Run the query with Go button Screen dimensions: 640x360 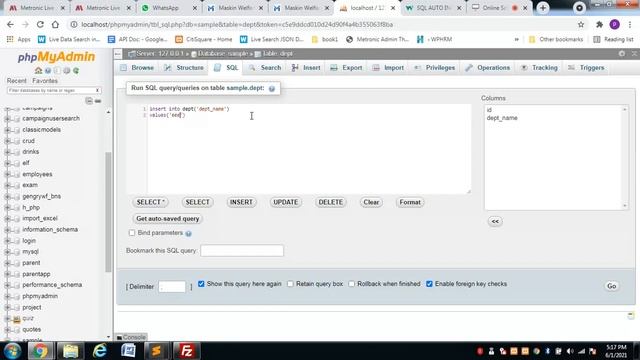611,286
